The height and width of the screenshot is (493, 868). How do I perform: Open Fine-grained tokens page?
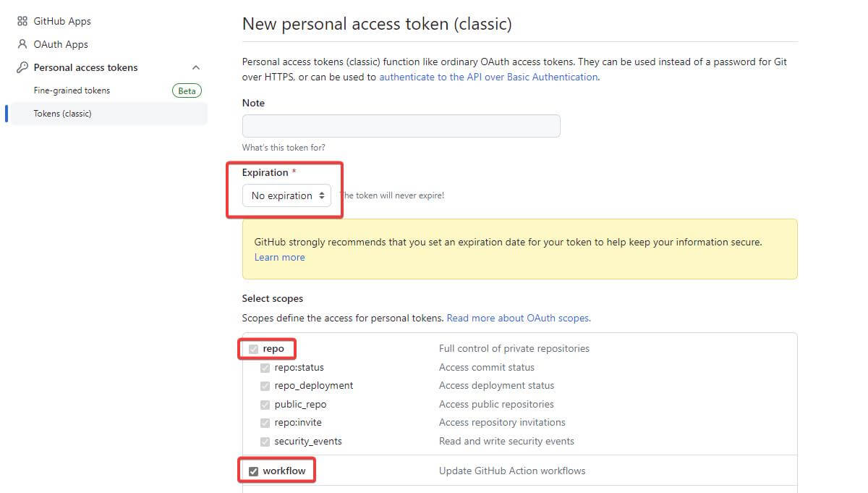(72, 90)
